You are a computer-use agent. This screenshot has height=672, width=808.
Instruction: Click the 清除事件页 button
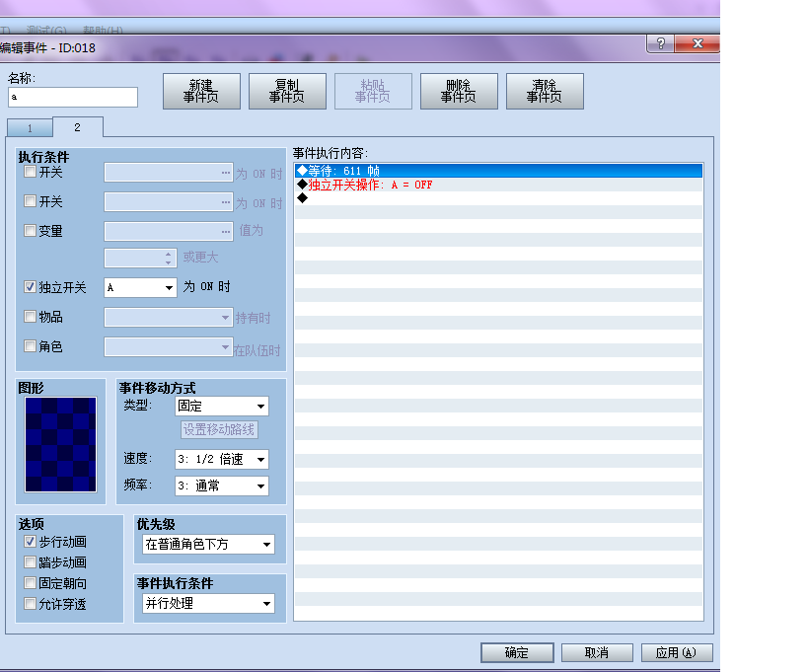[x=545, y=91]
